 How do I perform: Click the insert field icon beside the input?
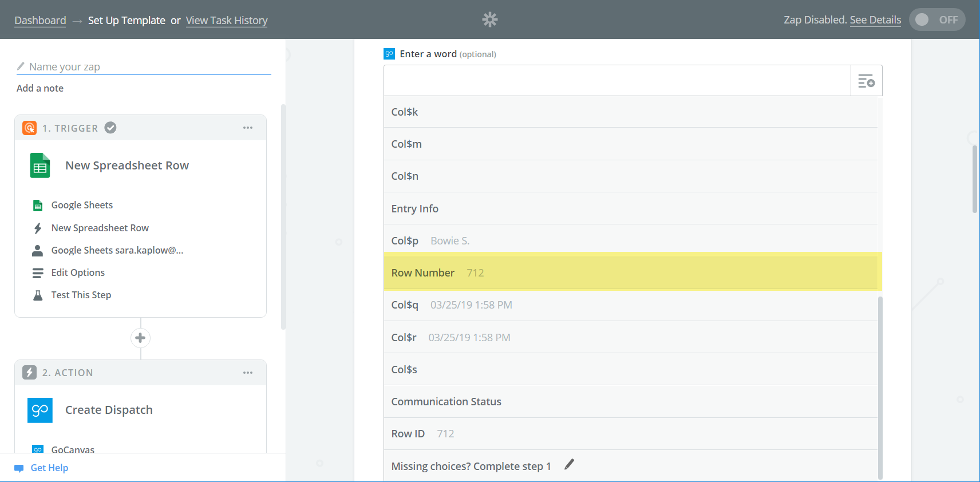[x=866, y=81]
